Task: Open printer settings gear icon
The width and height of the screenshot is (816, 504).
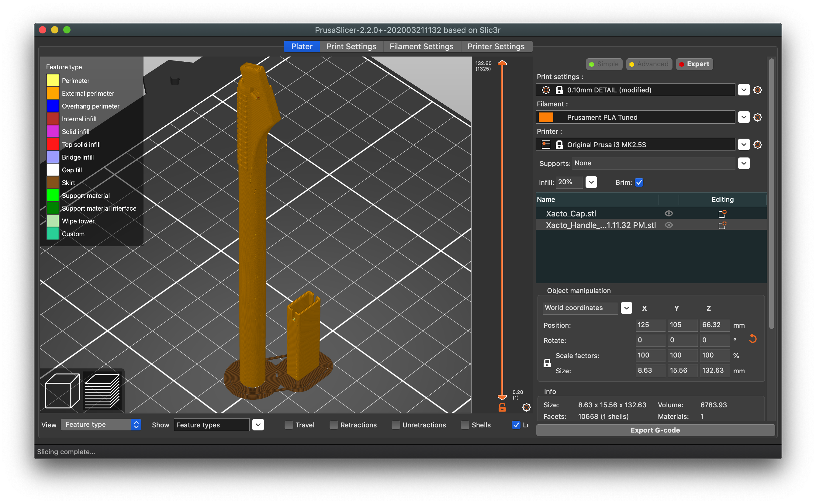Action: [x=757, y=145]
